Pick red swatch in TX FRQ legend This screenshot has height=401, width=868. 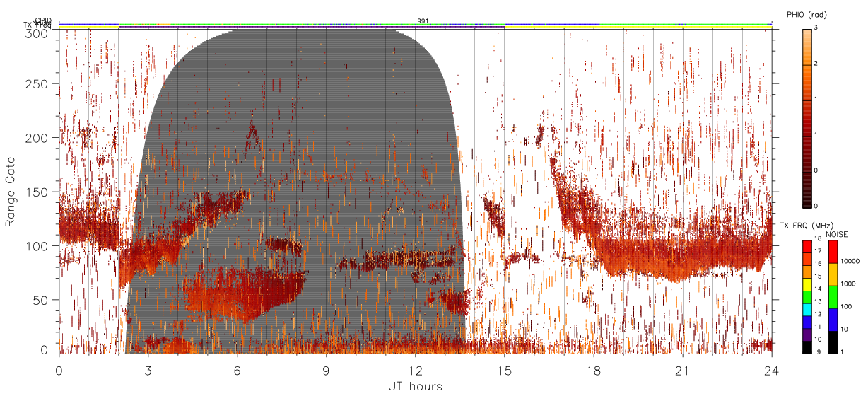pyautogui.click(x=808, y=246)
